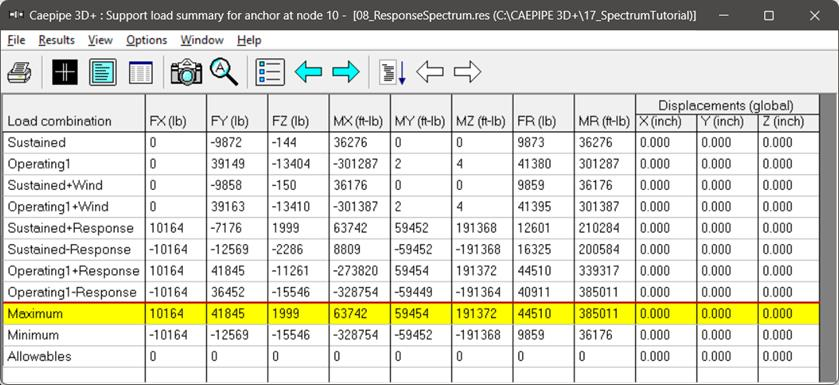The width and height of the screenshot is (839, 385).
Task: Click the white left arrow for previous support
Action: pos(430,72)
